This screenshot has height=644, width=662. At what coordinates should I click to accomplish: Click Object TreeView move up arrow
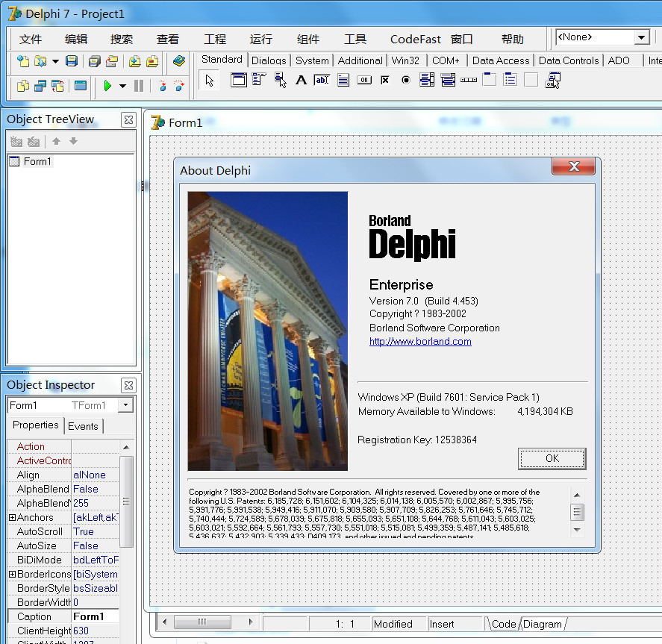tap(56, 141)
